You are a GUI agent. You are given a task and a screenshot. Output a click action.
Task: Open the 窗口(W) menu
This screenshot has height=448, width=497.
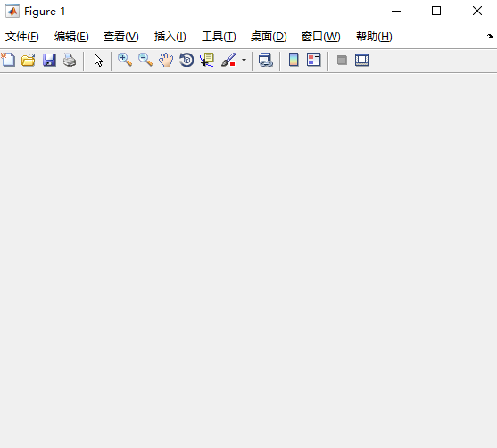[x=320, y=37]
